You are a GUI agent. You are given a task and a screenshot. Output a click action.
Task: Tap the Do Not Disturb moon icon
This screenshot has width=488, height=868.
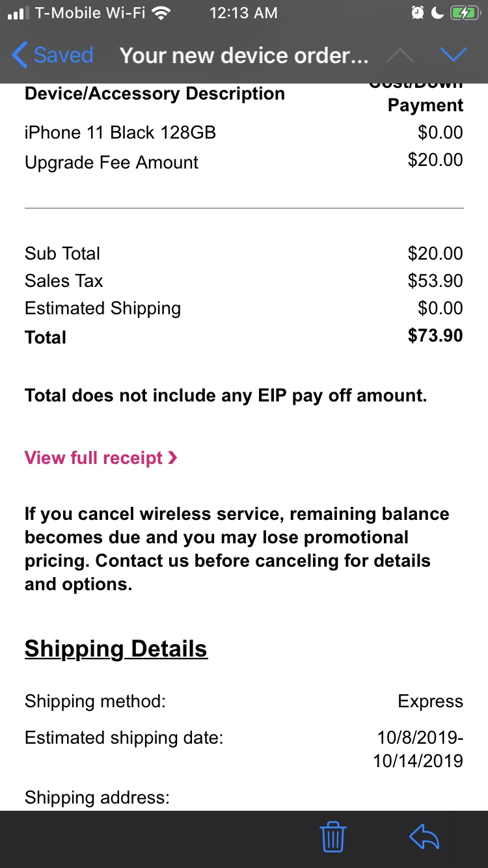click(x=437, y=13)
